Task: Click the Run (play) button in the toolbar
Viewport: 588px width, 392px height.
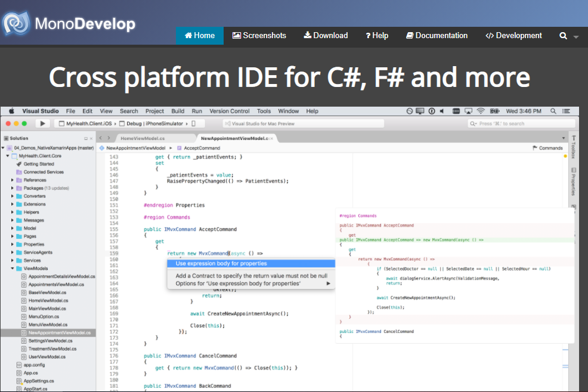Action: 42,123
